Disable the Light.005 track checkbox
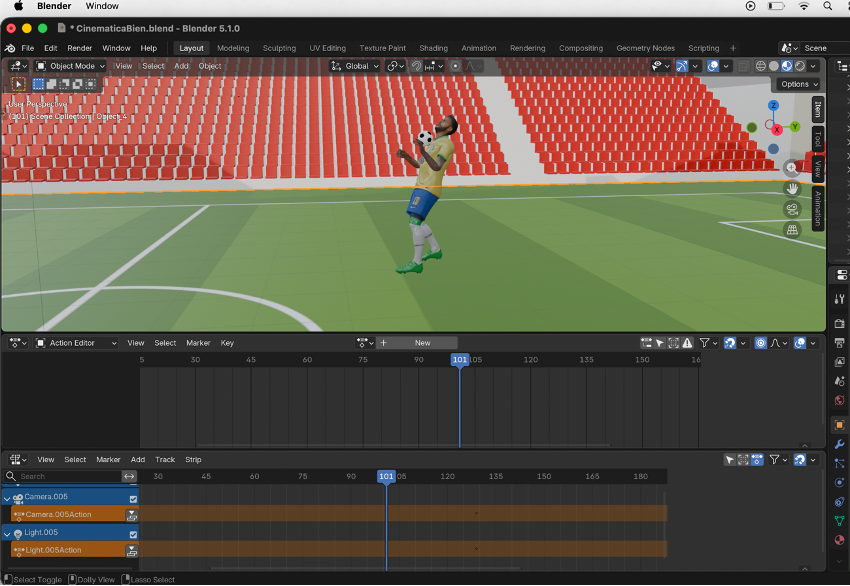This screenshot has height=586, width=850. (133, 533)
